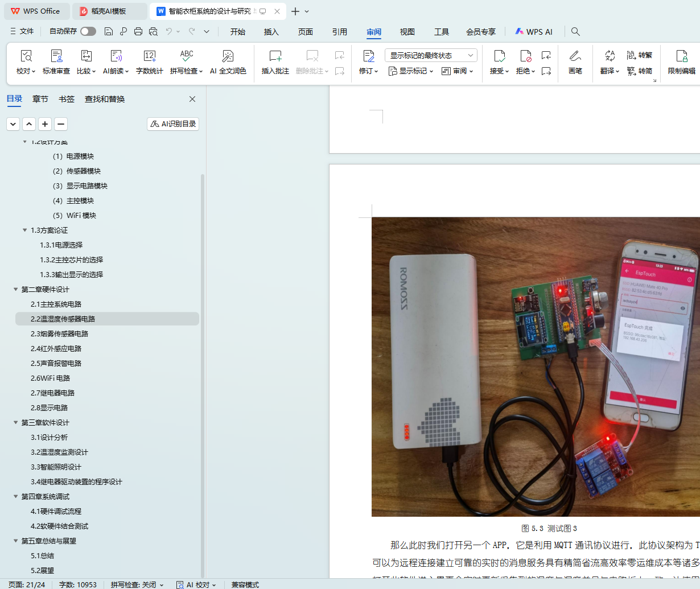The height and width of the screenshot is (589, 700).
Task: Open the 显示标记的最终状态 dropdown
Action: [431, 55]
